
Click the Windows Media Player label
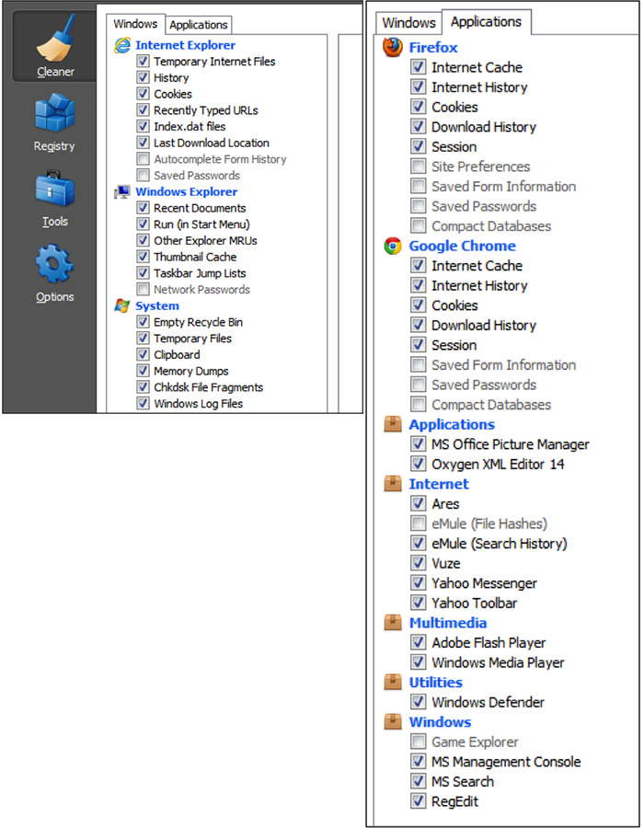(498, 662)
